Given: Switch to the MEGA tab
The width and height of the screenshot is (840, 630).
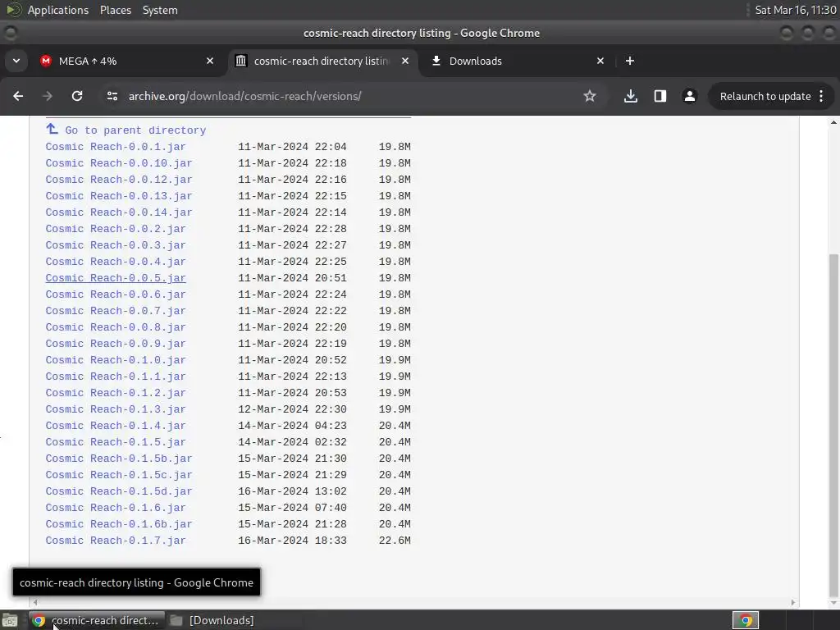Looking at the screenshot, I should tap(127, 61).
